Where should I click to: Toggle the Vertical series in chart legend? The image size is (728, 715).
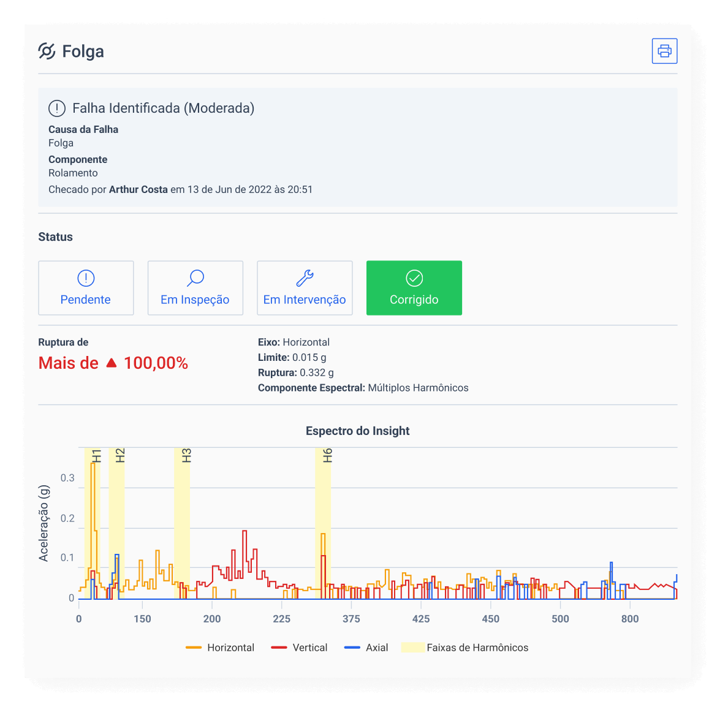click(x=300, y=648)
